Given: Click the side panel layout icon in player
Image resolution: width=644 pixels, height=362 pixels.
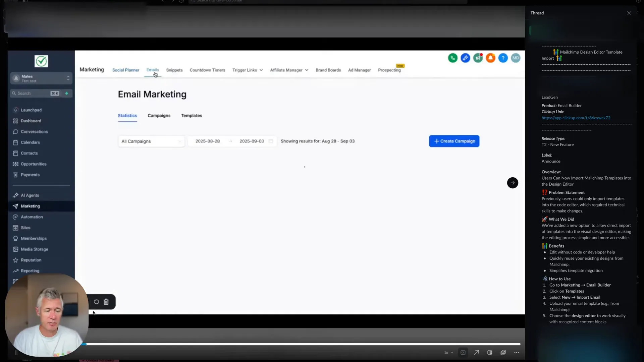Looking at the screenshot, I should click(490, 352).
